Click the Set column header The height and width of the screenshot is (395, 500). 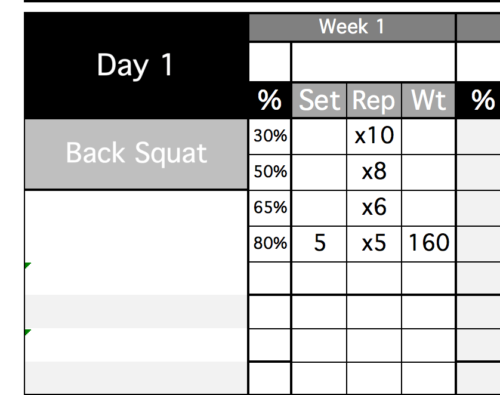coord(319,100)
